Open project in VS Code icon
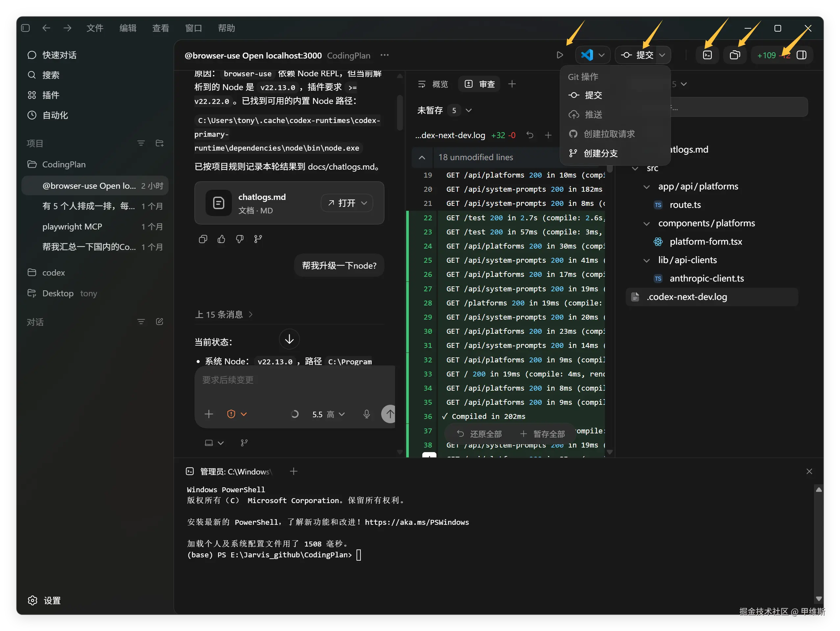 point(587,55)
